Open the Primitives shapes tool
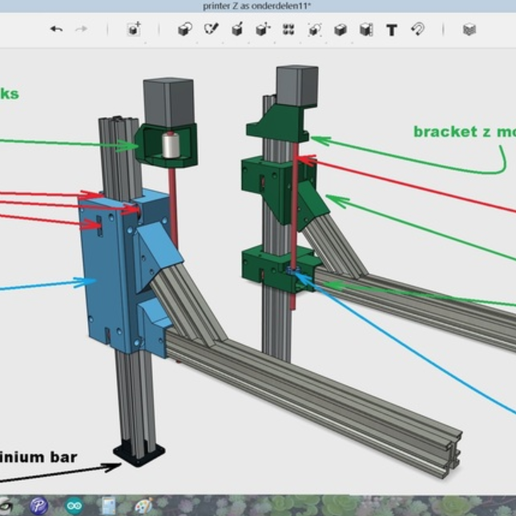 pyautogui.click(x=185, y=29)
